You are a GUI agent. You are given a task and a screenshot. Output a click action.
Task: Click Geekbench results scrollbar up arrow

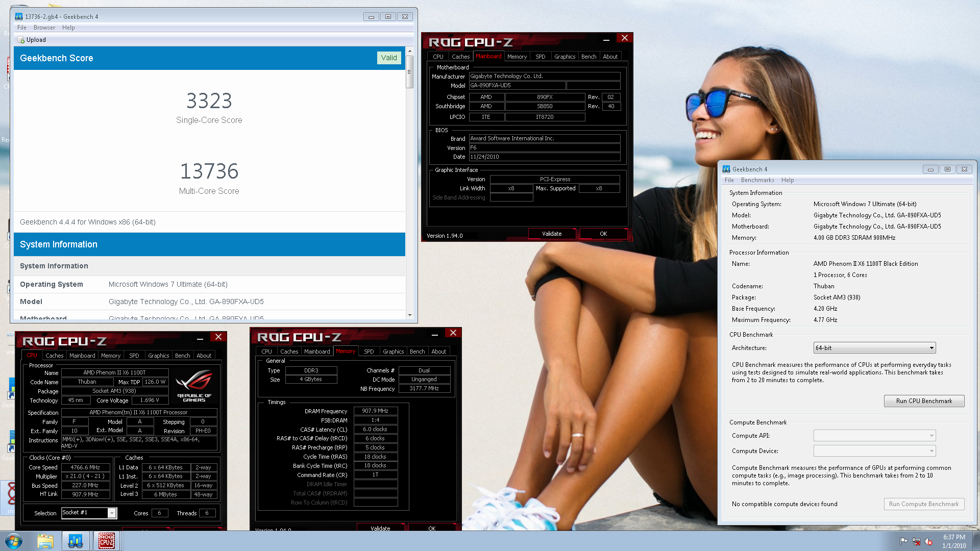[409, 51]
